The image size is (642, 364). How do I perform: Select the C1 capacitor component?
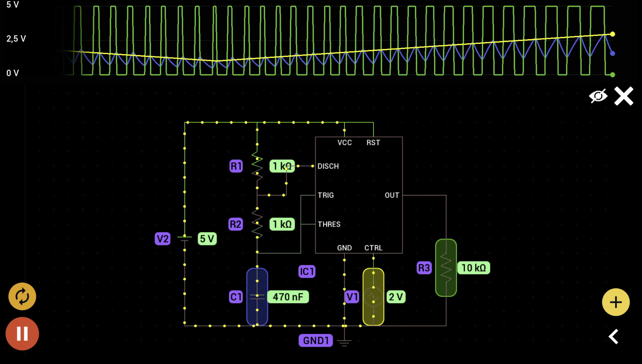coord(257,297)
